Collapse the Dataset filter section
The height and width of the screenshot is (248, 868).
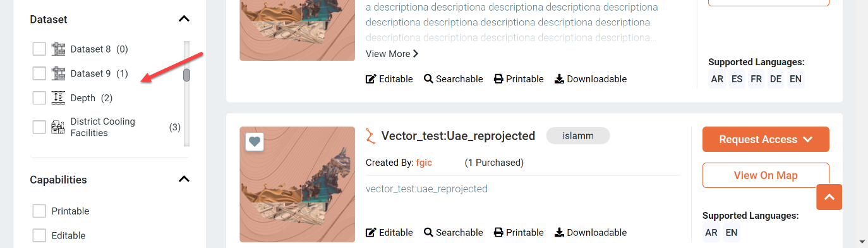click(x=184, y=19)
